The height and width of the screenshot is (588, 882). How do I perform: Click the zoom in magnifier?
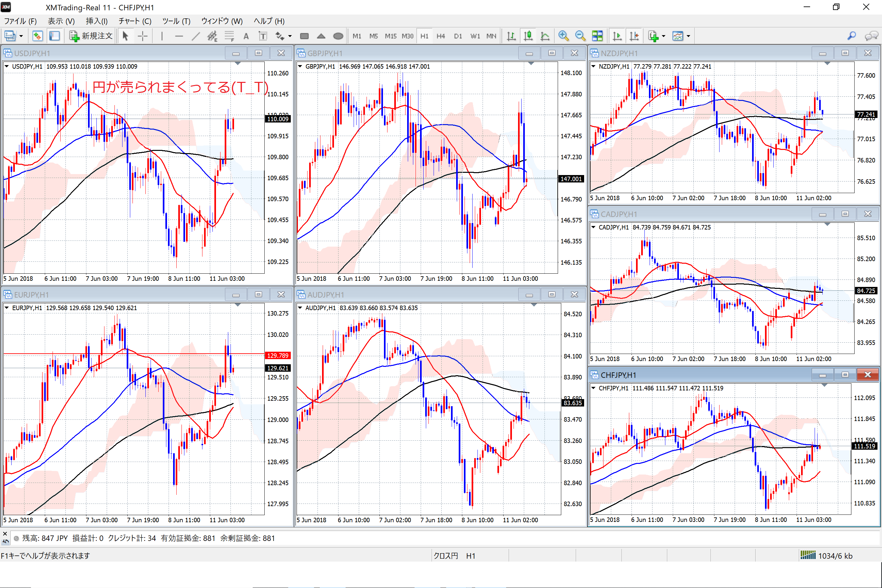pos(563,36)
